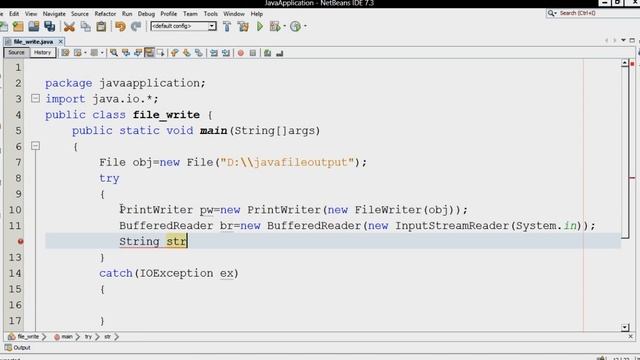
Task: Click the Paste clipboard icon
Action: tap(101, 27)
